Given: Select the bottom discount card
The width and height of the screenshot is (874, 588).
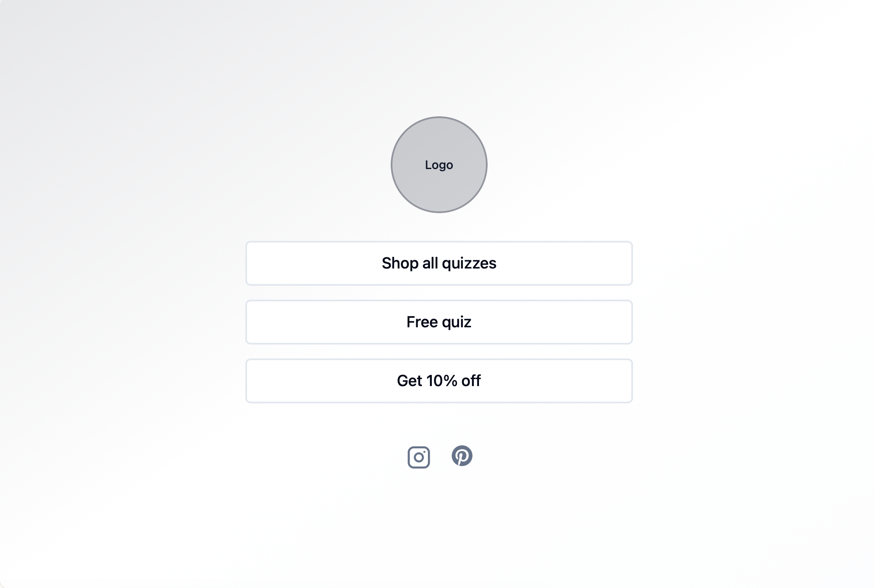Looking at the screenshot, I should tap(438, 381).
